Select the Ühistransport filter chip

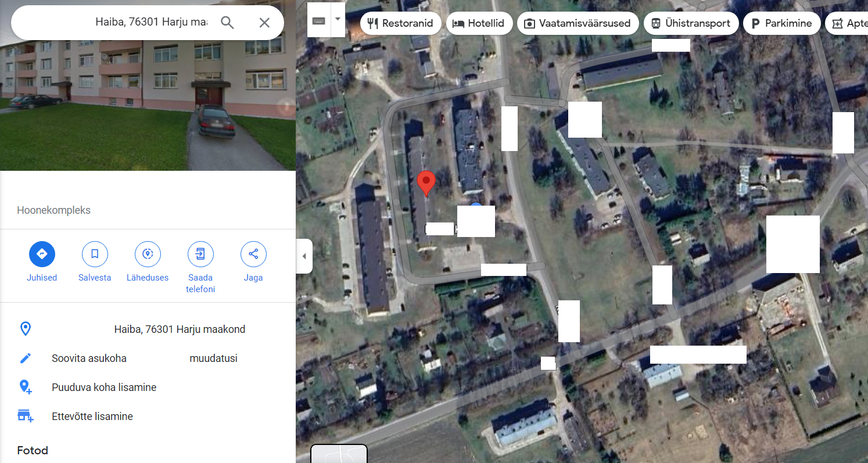[691, 23]
